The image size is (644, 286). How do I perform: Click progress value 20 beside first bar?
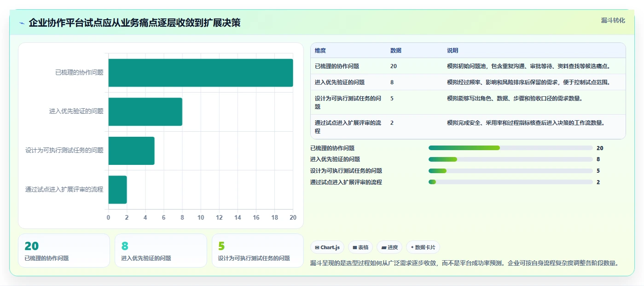pyautogui.click(x=600, y=148)
